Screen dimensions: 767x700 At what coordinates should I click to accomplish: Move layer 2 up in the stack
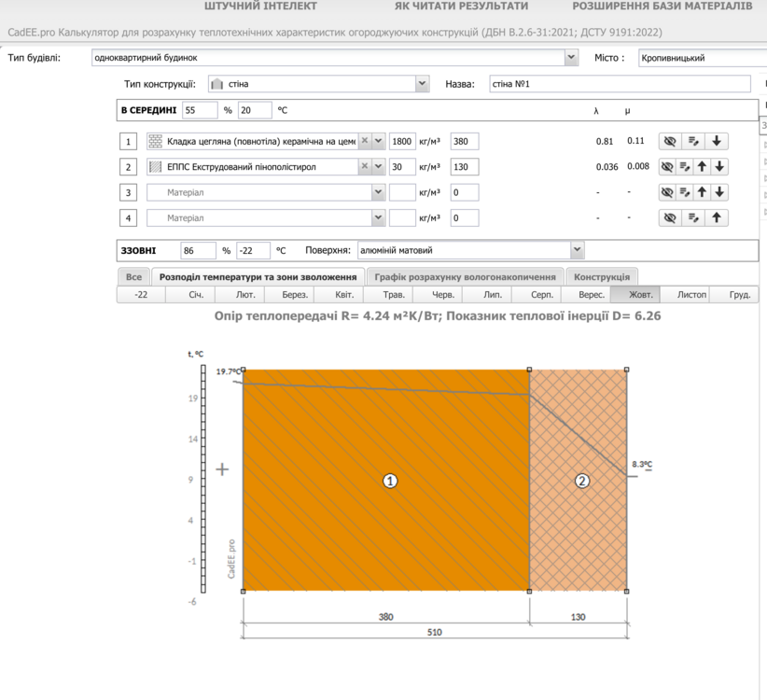pos(703,166)
